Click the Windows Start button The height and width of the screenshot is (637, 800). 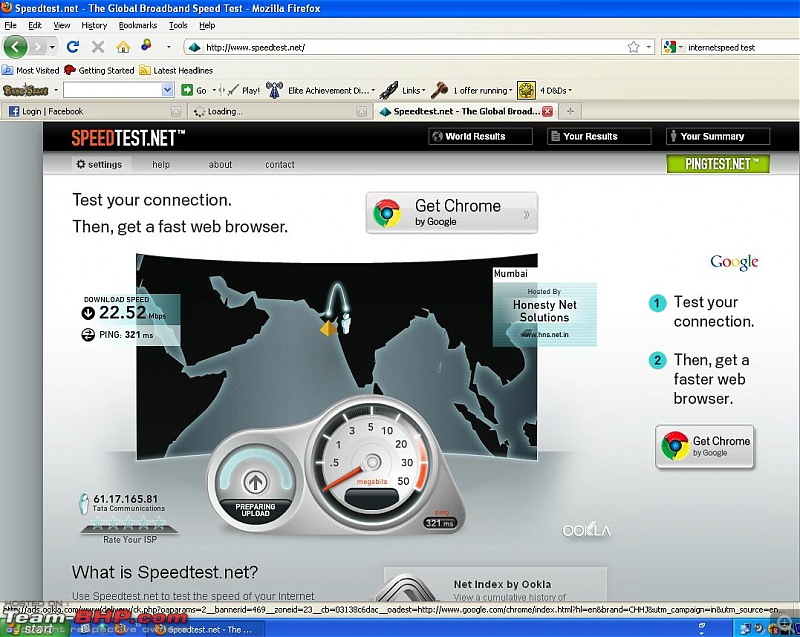(33, 629)
